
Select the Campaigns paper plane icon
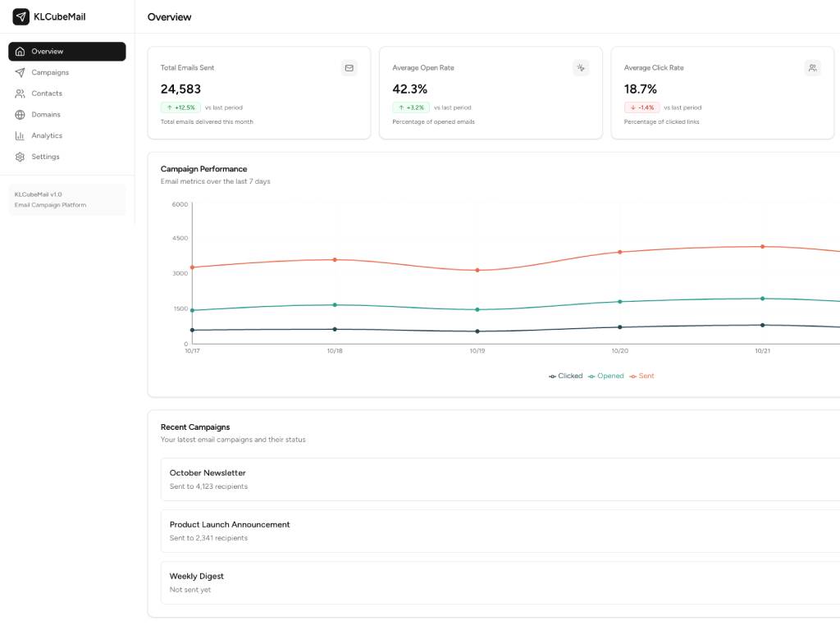pos(19,72)
